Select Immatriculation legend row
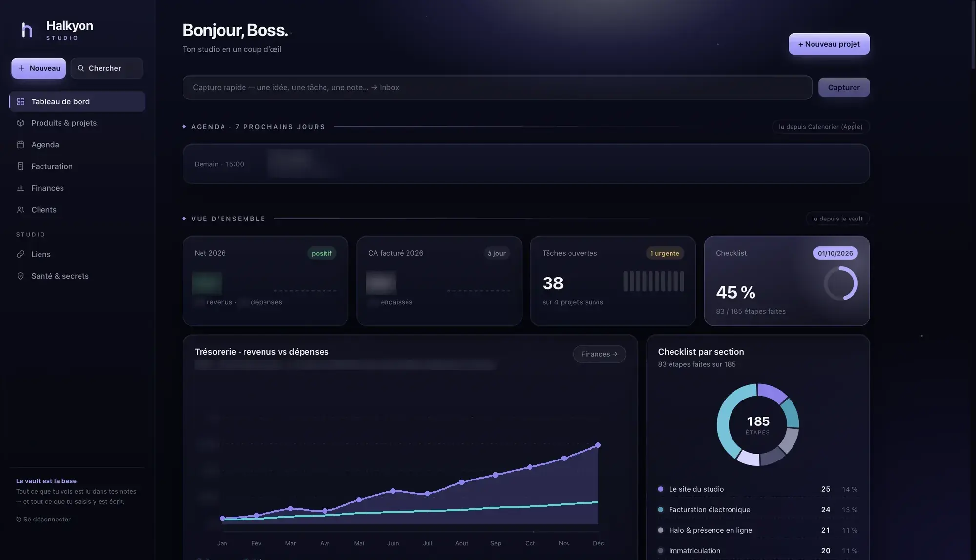976x560 pixels. point(758,551)
